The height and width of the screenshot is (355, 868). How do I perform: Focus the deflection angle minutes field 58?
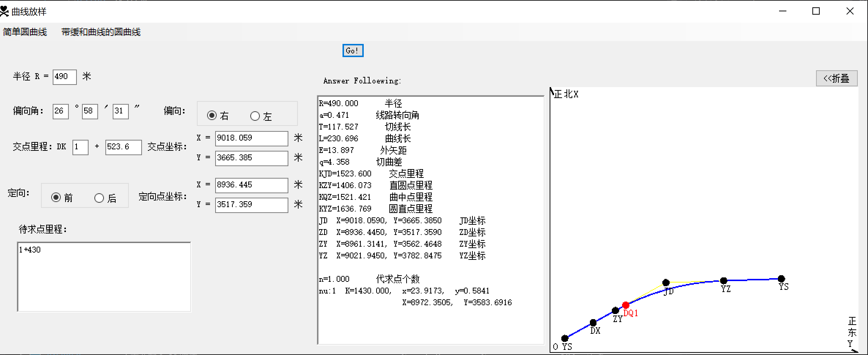90,111
